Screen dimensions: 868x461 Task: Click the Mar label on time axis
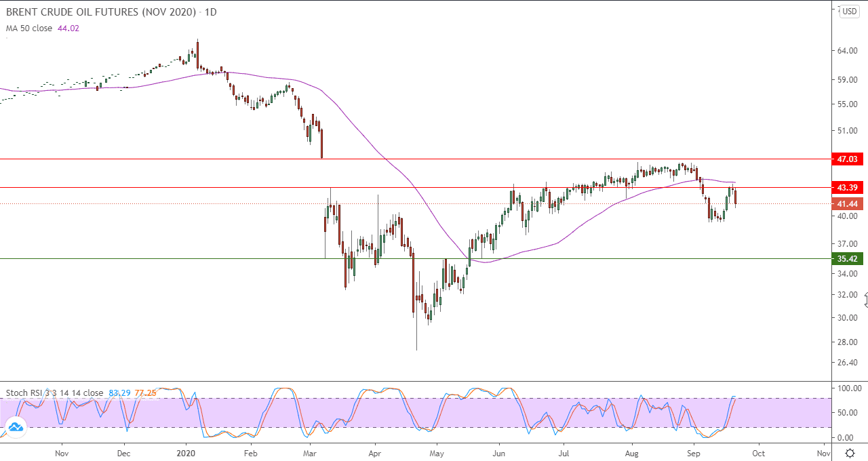[310, 452]
